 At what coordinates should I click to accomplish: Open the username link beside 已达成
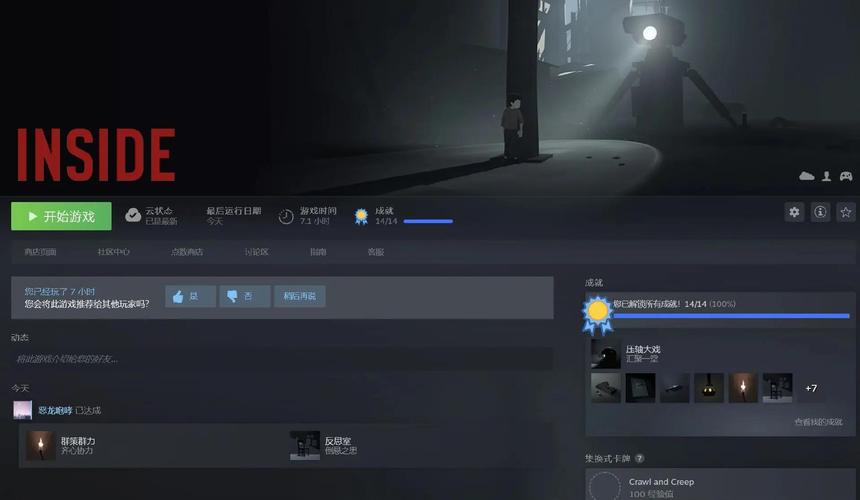pos(55,410)
